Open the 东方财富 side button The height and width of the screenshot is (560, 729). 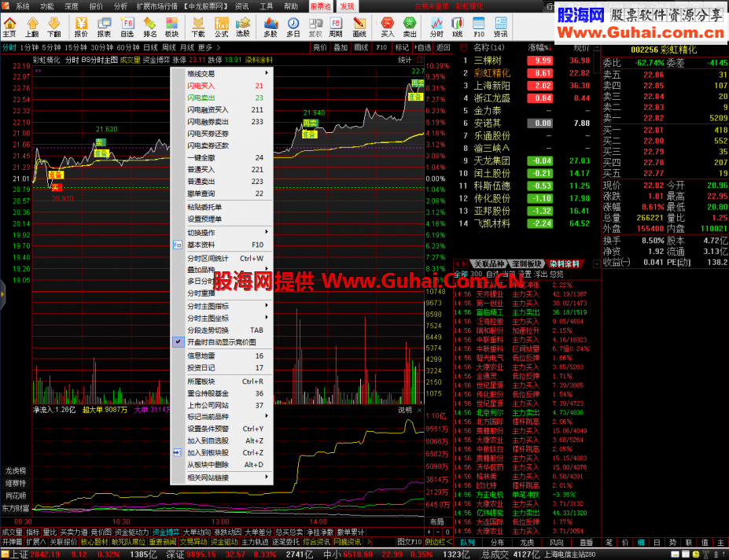pos(16,508)
